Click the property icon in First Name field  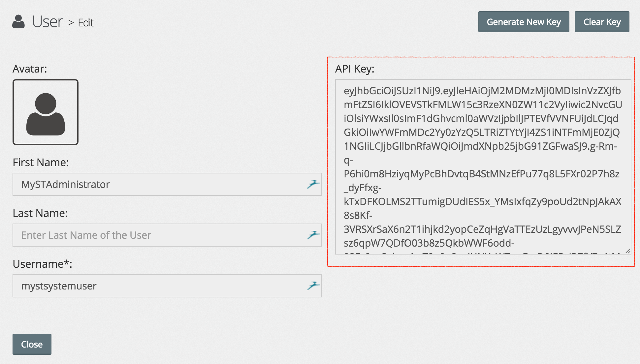313,184
